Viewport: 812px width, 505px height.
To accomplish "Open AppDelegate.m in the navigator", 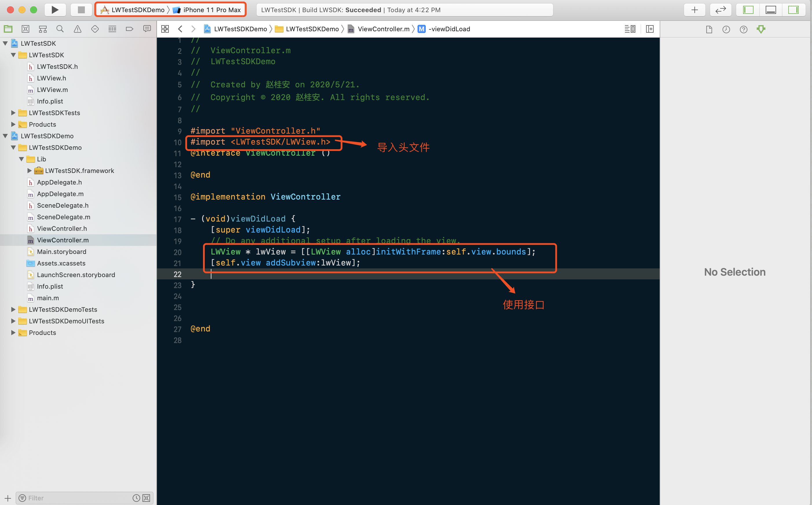I will tap(60, 194).
